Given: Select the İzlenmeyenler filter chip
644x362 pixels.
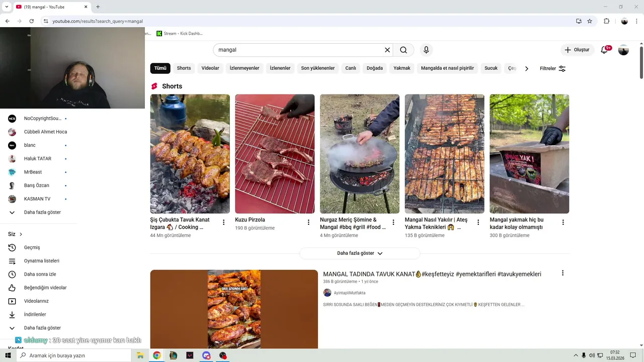Looking at the screenshot, I should 245,68.
